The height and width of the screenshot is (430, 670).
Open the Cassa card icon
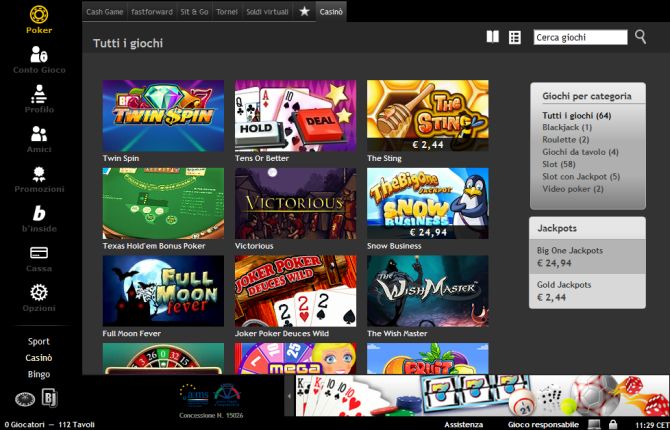39,253
